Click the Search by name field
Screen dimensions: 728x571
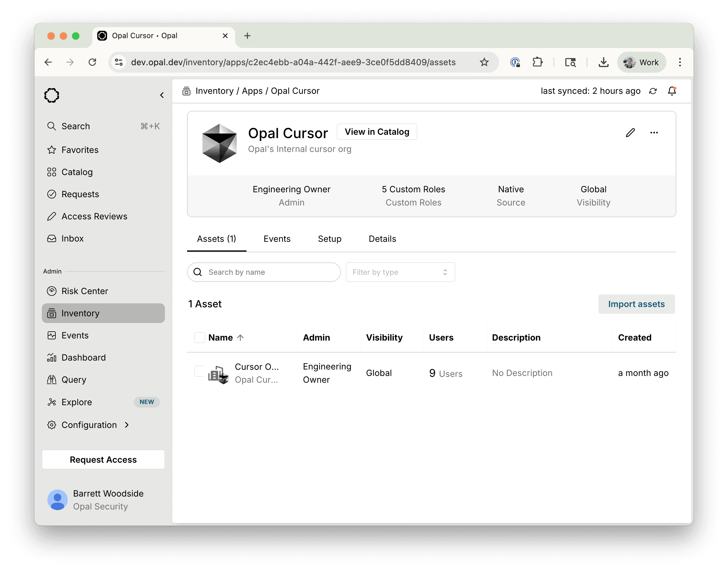[x=264, y=272]
